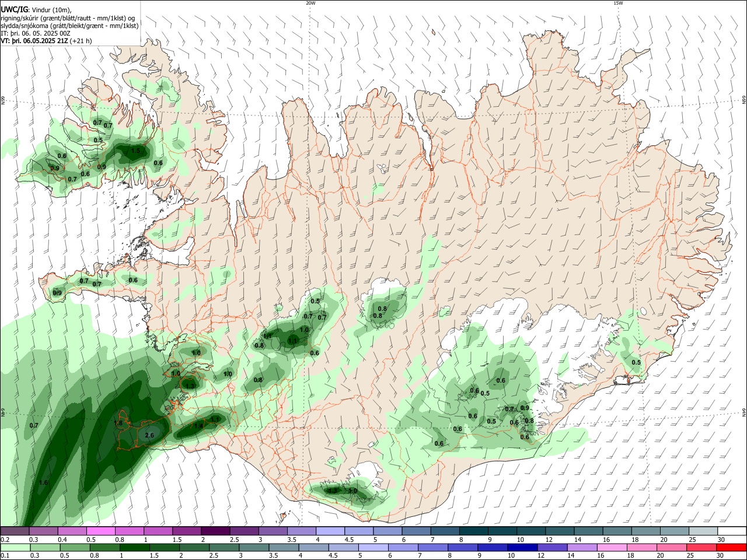Screen dimensions: 747x560
Task: Pick the white swatch ending the snow legend
Action: point(732,531)
